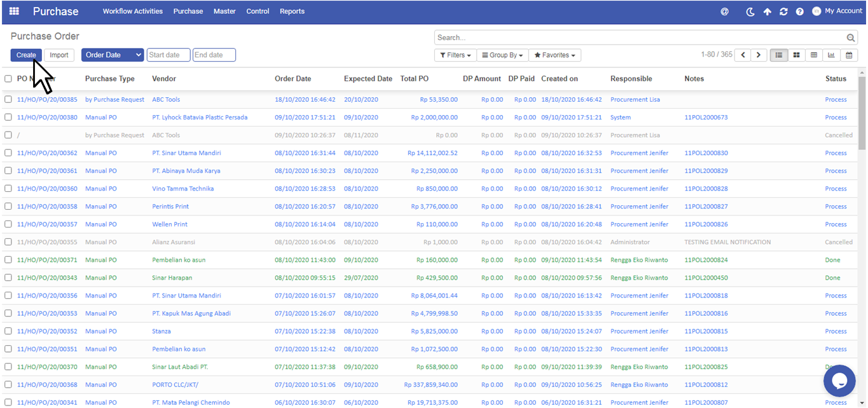Select checkbox for order 11/HO/PO/20/00362
This screenshot has width=868, height=408.
click(8, 153)
